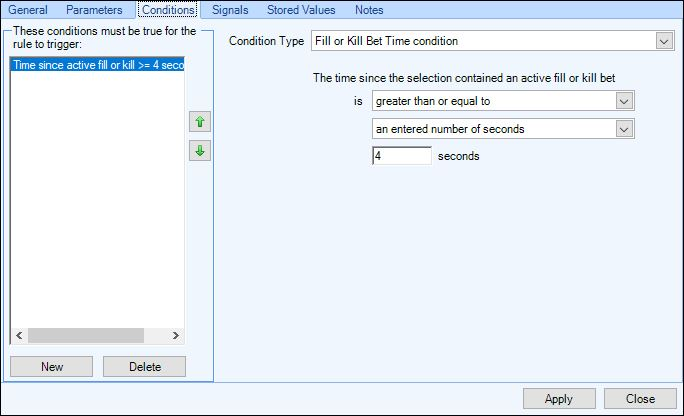Click the horizontal scrollbar thumb under conditions list
This screenshot has height=416, width=684.
[86, 335]
